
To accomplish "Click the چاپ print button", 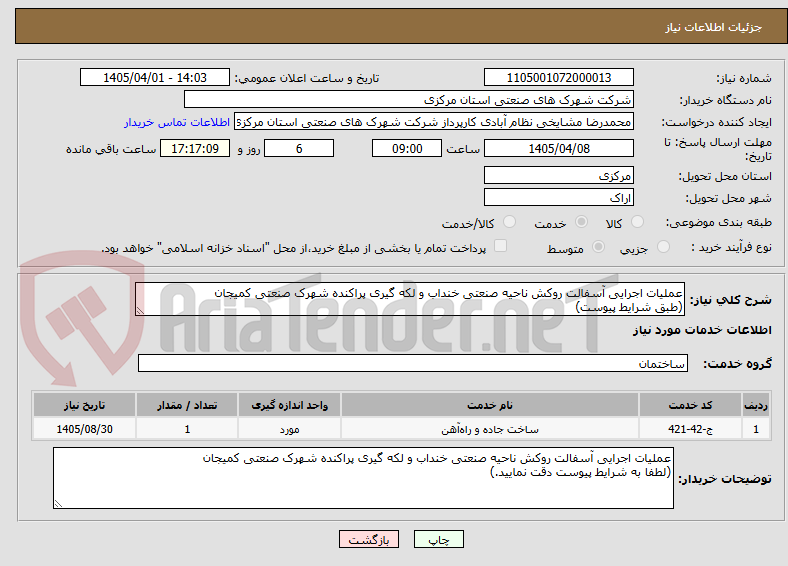I will [438, 539].
